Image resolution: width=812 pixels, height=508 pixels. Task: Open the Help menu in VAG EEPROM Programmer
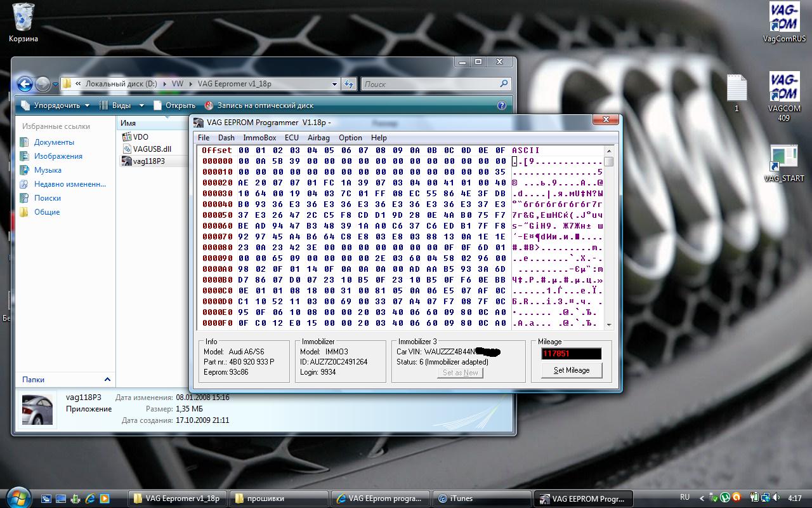379,138
